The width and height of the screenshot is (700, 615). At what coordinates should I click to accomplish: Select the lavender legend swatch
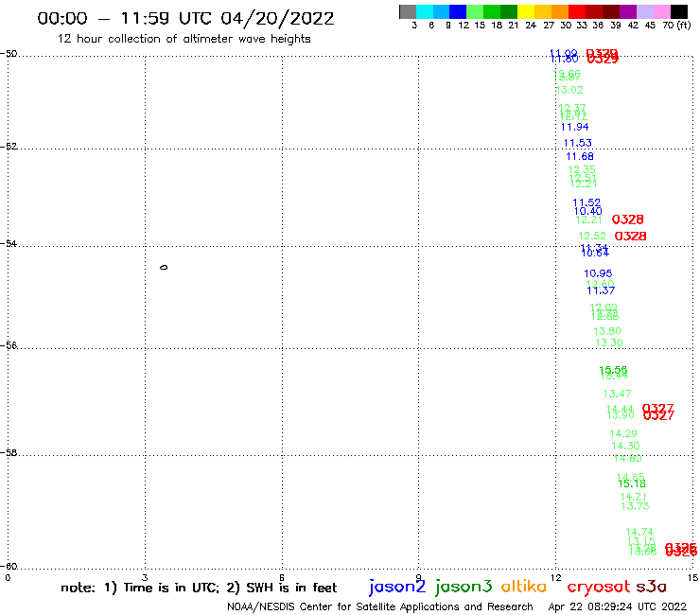click(645, 11)
